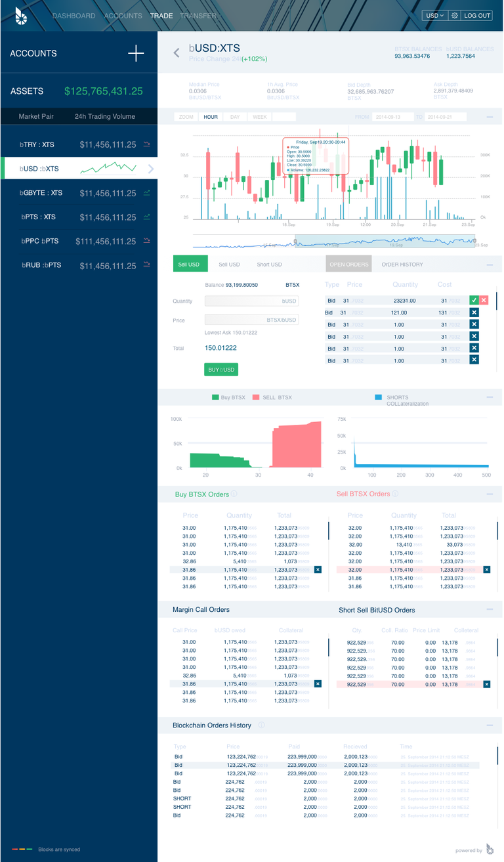
Task: Focus the Price BTSX/bUSD input field
Action: (x=252, y=320)
